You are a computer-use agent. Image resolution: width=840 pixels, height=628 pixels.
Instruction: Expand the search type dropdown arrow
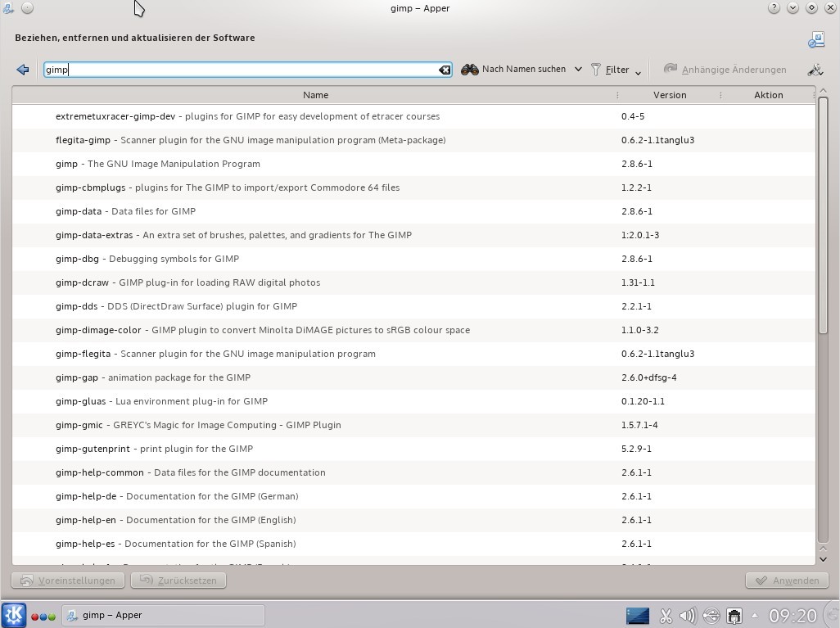coord(578,70)
